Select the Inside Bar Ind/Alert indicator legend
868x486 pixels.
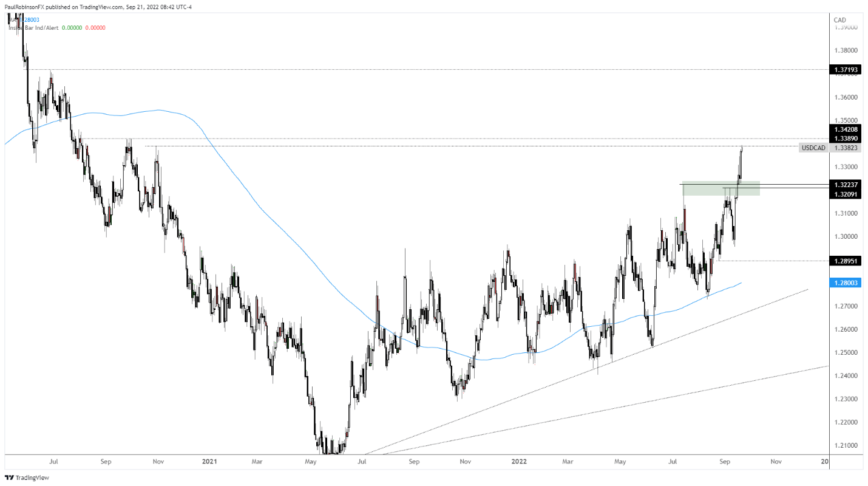click(34, 27)
